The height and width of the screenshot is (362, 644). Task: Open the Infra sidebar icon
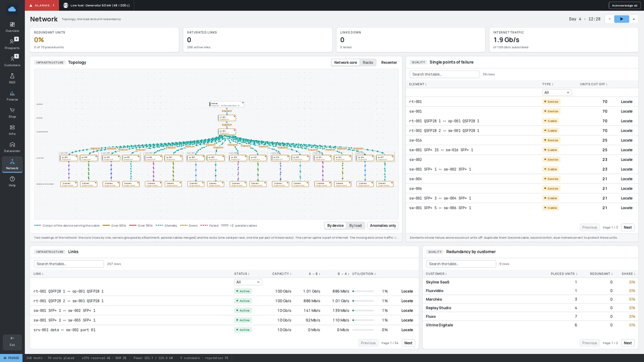(12, 128)
